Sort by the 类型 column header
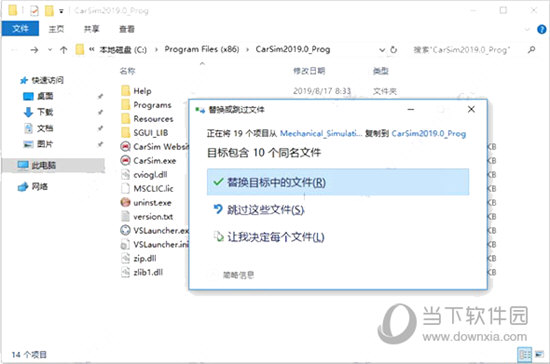The width and height of the screenshot is (550, 364). [x=381, y=71]
